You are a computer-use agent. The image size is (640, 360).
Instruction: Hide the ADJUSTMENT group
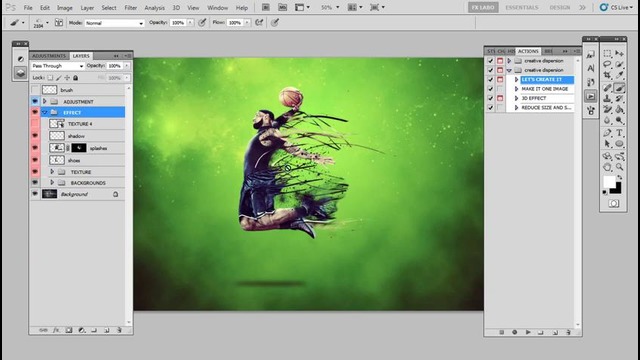35,101
